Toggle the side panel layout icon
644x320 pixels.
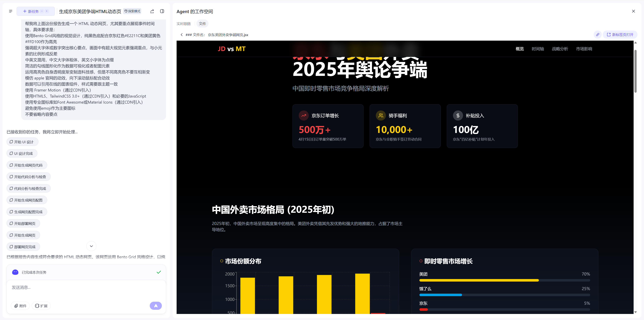click(162, 11)
